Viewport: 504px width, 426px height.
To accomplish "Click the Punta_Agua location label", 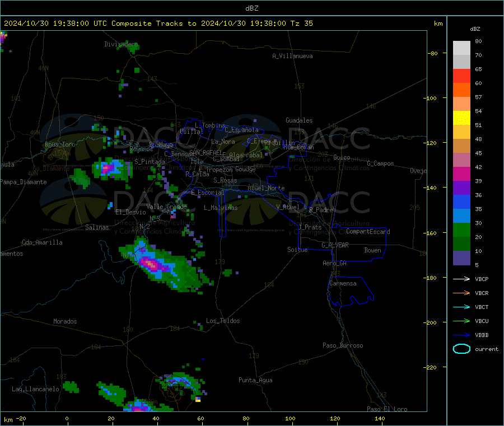I will (255, 380).
